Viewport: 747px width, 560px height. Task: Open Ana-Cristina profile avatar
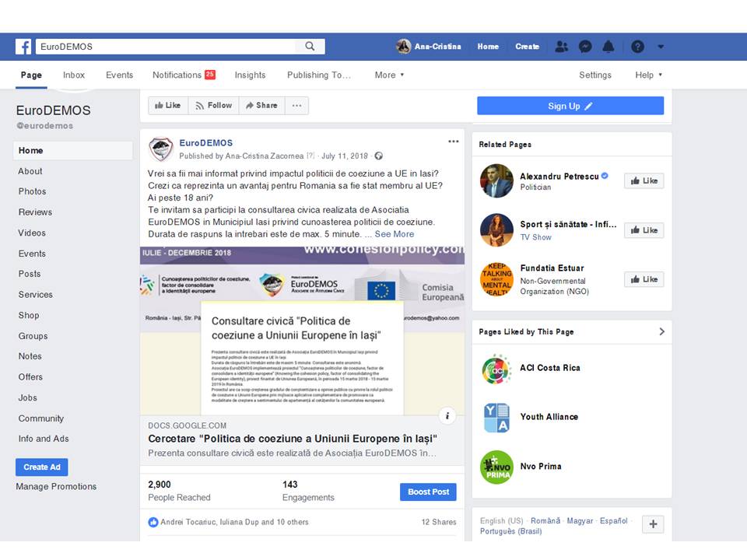[404, 47]
